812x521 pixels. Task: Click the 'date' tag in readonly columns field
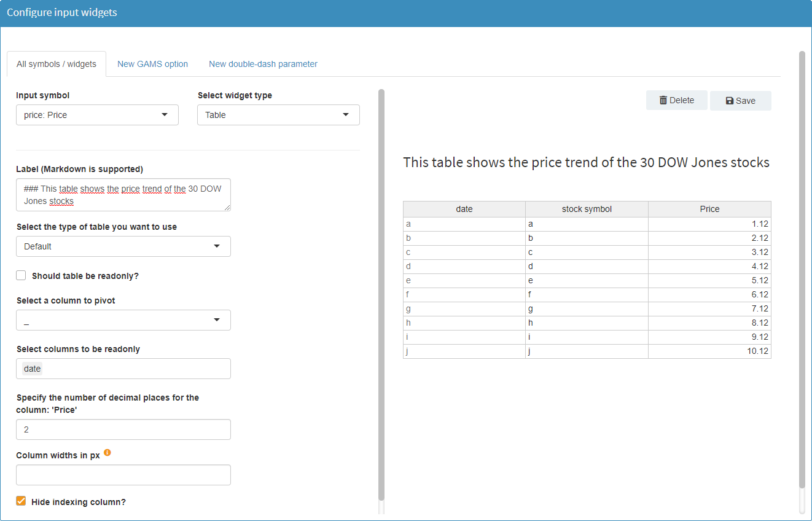pos(32,368)
